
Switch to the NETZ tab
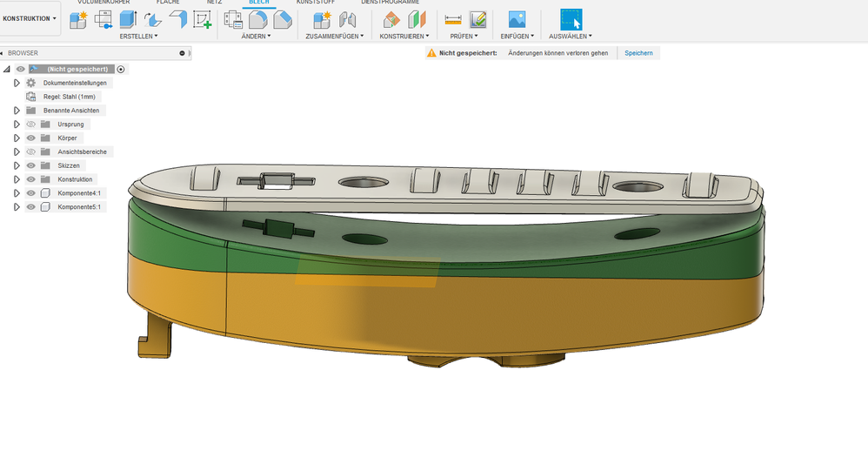tap(214, 3)
